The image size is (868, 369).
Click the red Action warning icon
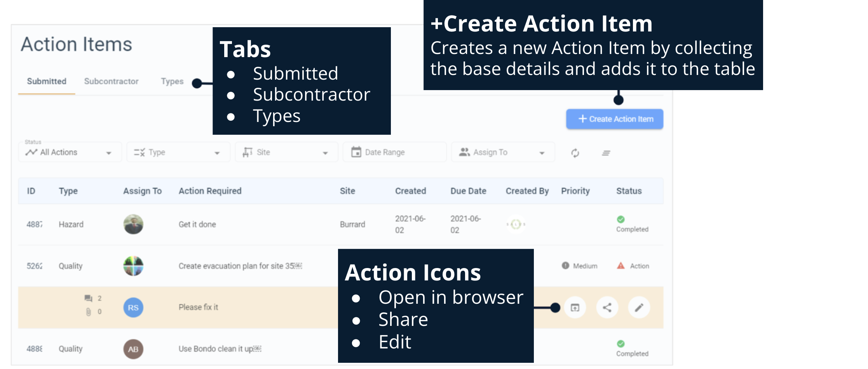click(x=620, y=266)
